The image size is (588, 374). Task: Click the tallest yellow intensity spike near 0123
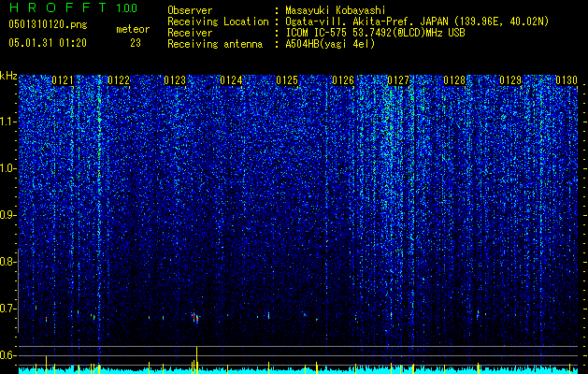196,360
